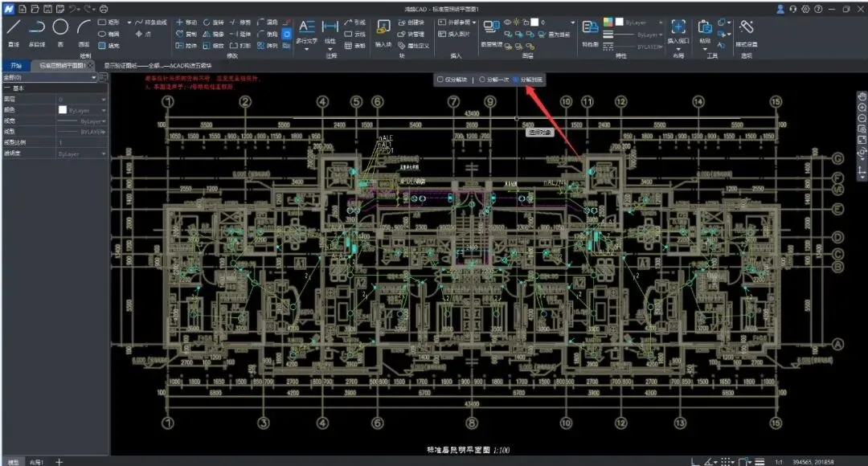The image size is (868, 466).
Task: Click Insert Image button
Action: (454, 34)
